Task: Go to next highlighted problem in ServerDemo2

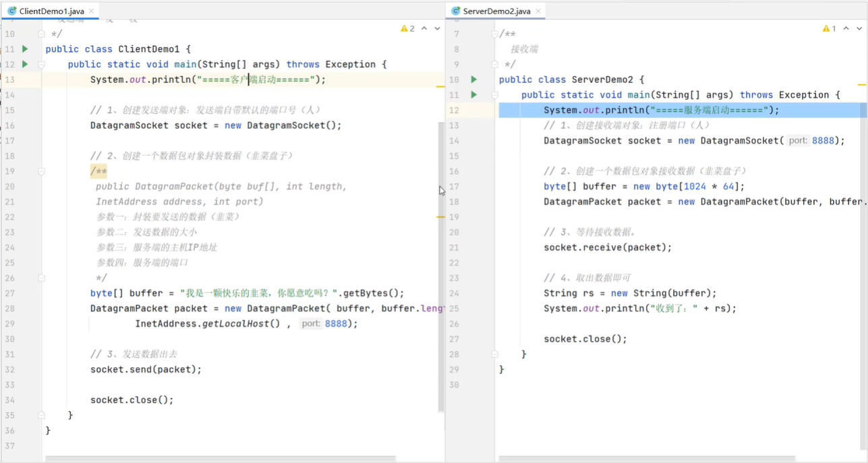Action: point(859,29)
